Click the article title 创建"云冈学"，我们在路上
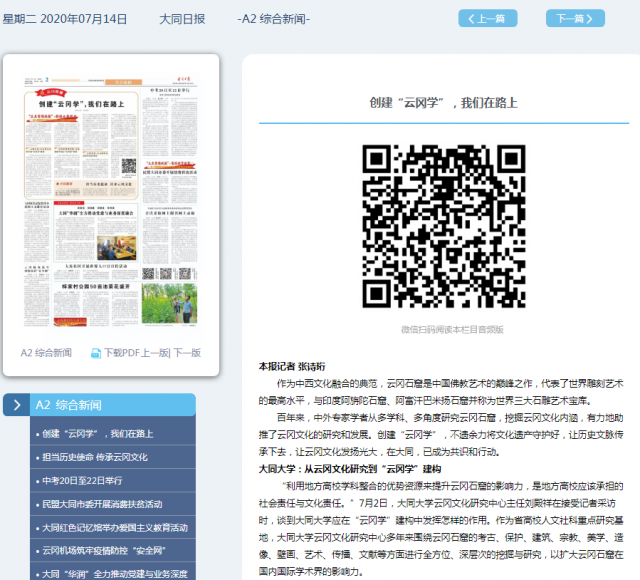The height and width of the screenshot is (580, 640). (x=444, y=103)
